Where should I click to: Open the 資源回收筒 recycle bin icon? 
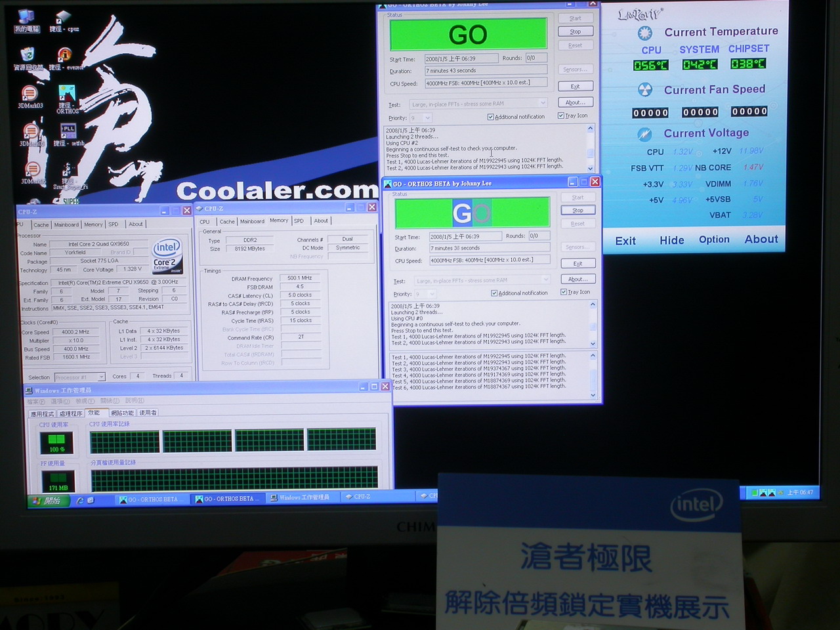pos(28,58)
